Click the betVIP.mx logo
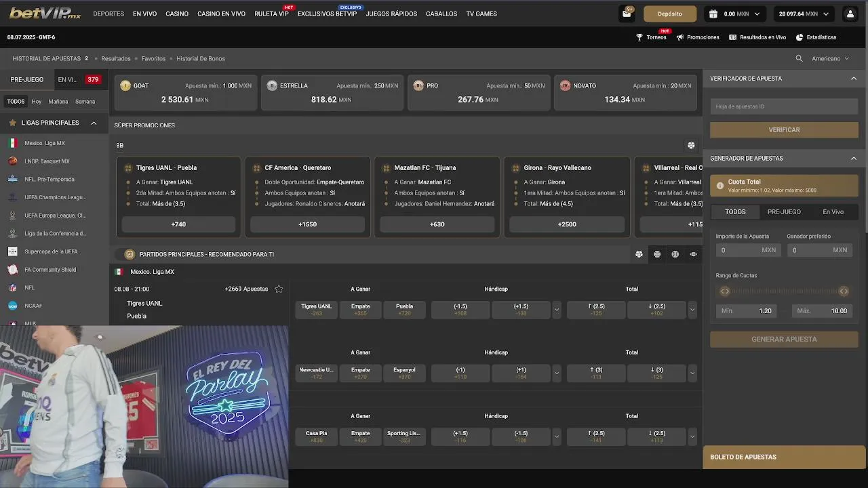868x488 pixels. [45, 14]
